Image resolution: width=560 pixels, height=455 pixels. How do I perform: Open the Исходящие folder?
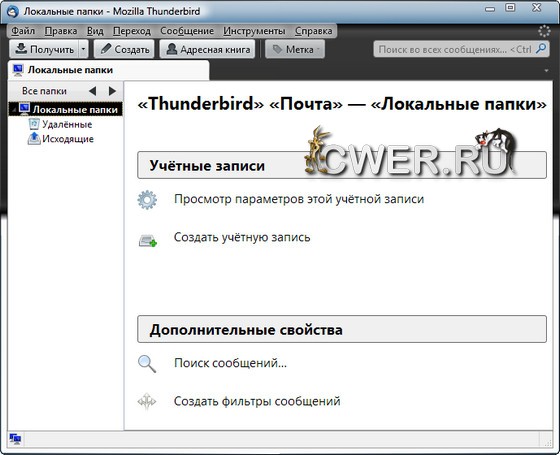click(68, 139)
